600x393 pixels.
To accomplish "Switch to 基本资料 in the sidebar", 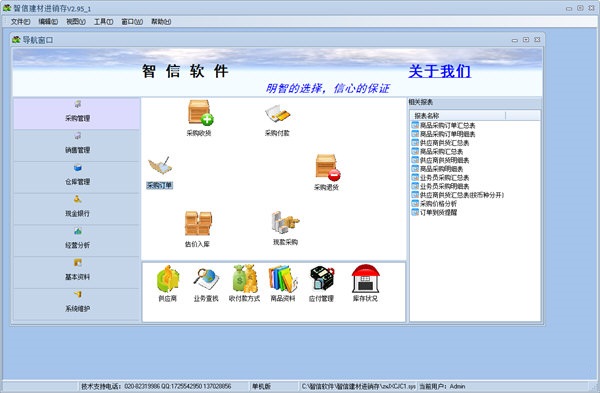I will [x=77, y=273].
